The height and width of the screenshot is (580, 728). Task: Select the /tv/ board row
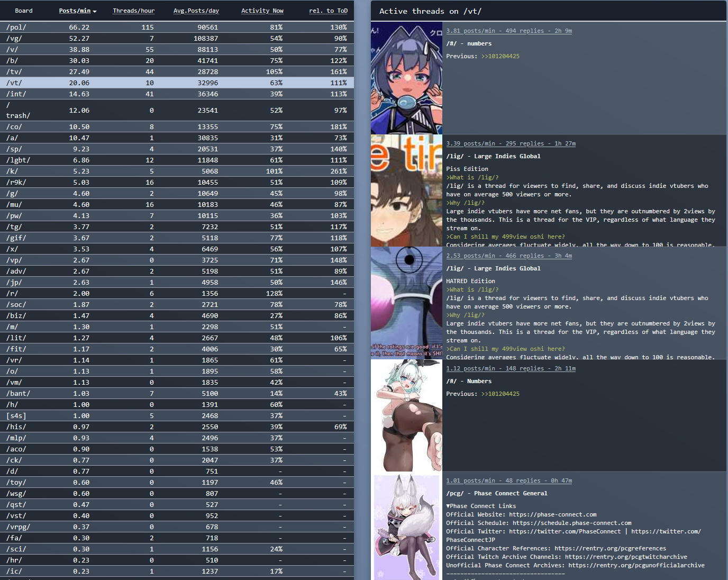click(x=177, y=71)
